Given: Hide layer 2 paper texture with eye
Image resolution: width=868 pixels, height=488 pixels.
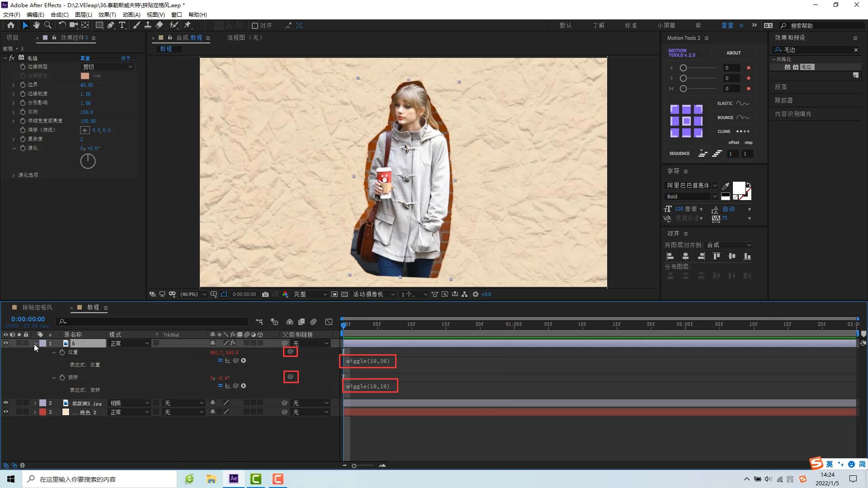Looking at the screenshot, I should (6, 403).
